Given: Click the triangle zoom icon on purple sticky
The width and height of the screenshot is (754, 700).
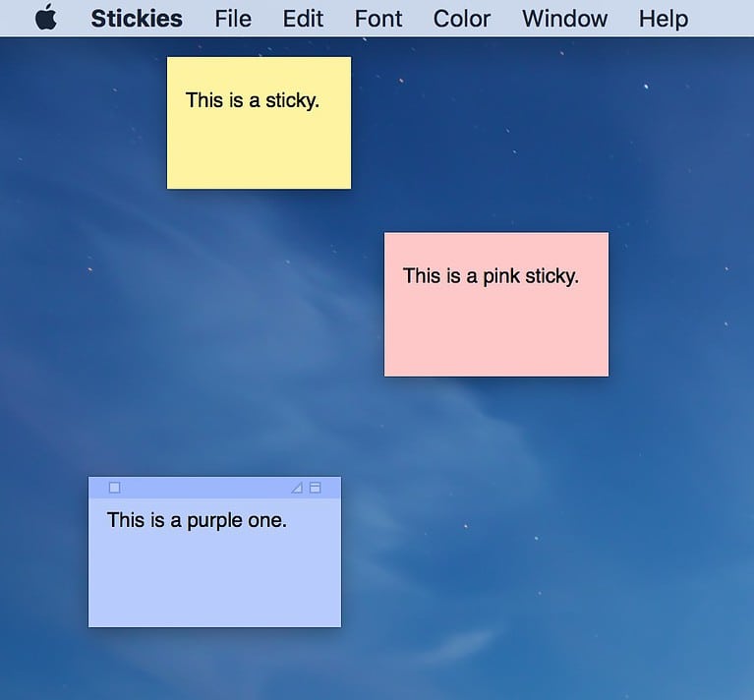Looking at the screenshot, I should coord(297,488).
